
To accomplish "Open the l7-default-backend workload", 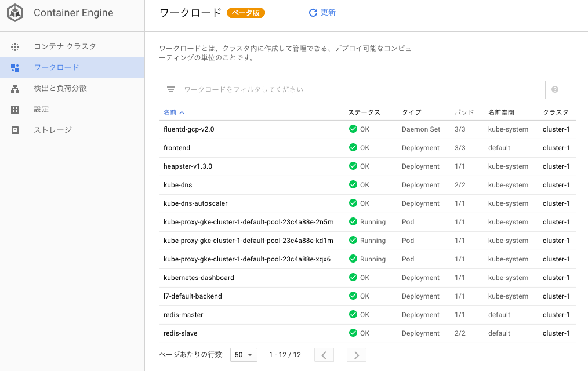I will (x=193, y=296).
